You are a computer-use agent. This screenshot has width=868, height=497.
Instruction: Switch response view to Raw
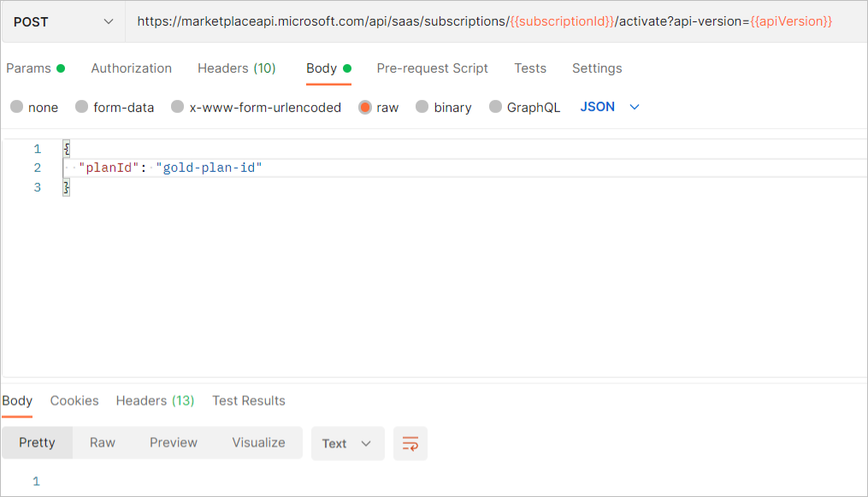(103, 443)
